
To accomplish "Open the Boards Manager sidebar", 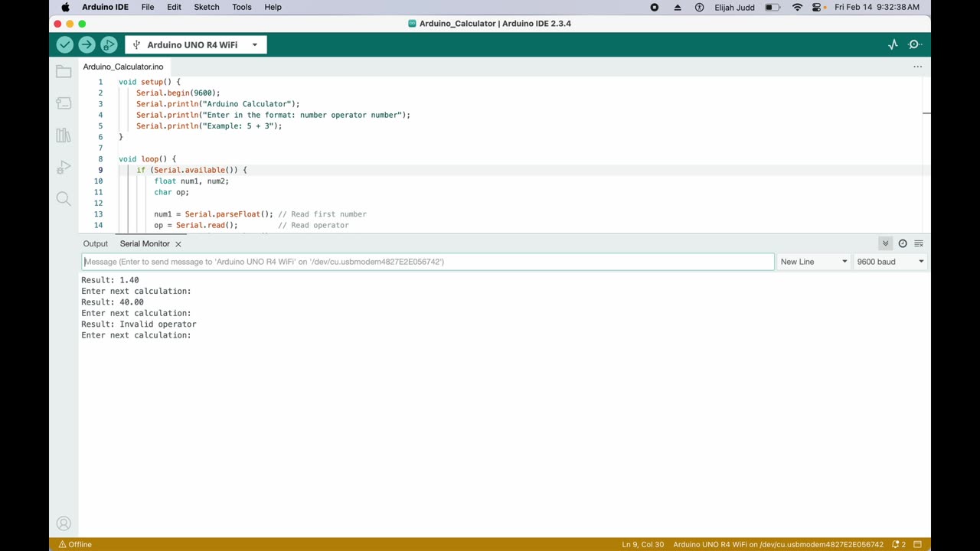I will (x=64, y=103).
